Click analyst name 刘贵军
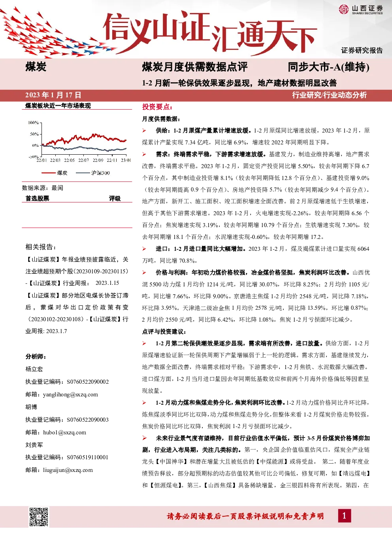The height and width of the screenshot is (555, 392). point(34,445)
